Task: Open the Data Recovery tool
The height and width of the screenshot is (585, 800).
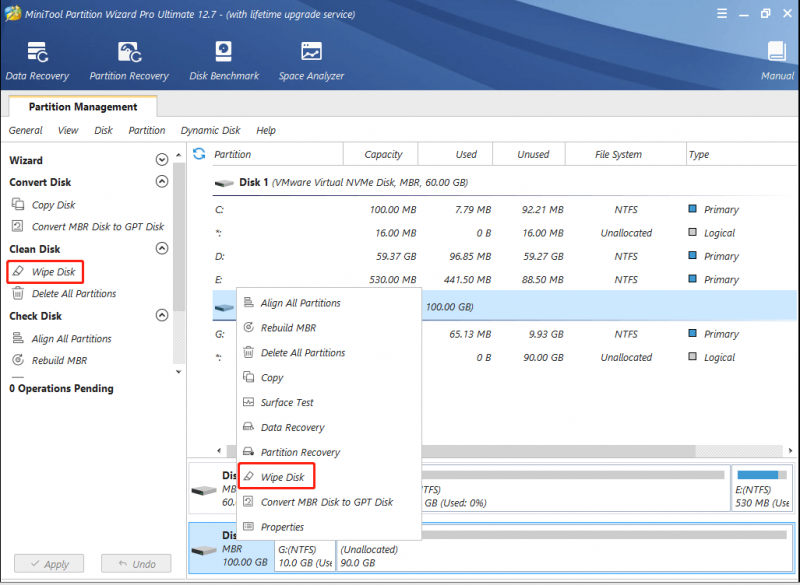Action: tap(37, 61)
